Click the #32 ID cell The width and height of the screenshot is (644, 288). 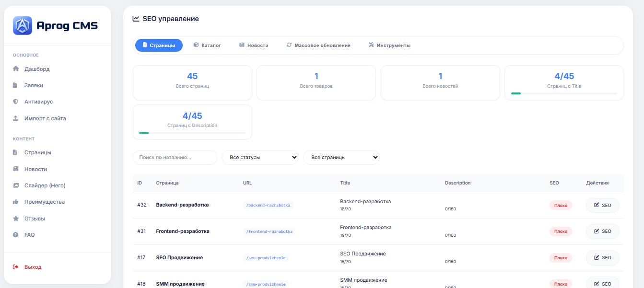[x=141, y=205]
